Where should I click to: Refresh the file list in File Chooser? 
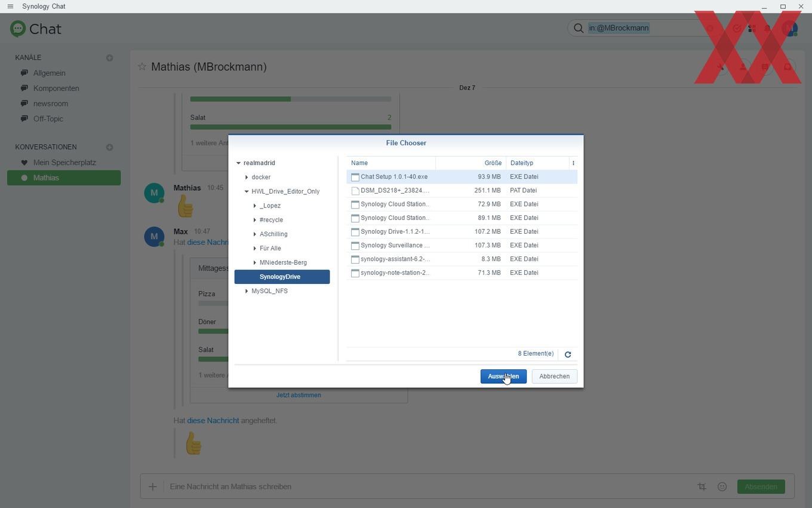click(568, 354)
